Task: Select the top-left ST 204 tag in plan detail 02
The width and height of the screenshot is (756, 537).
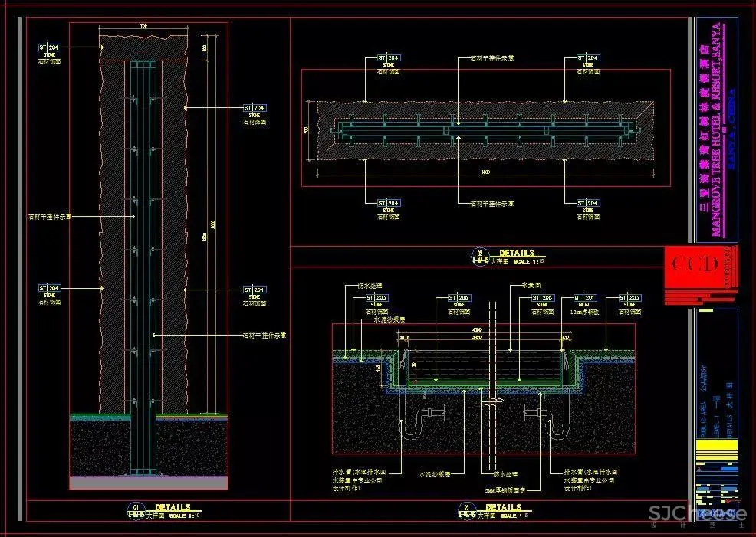Action: 389,58
